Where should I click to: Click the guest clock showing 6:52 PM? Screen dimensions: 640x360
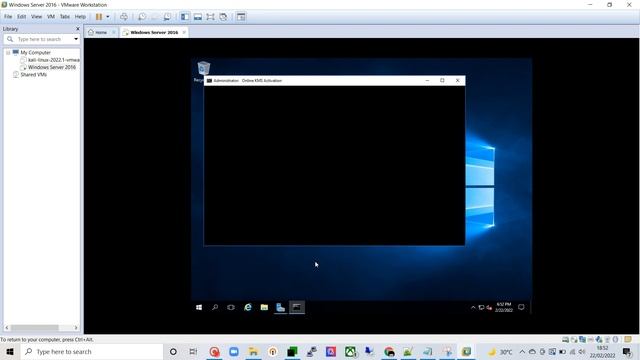point(504,307)
